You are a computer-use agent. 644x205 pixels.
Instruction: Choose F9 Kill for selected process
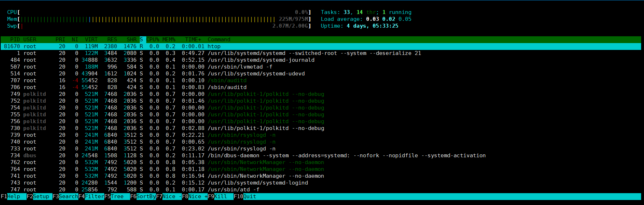(x=221, y=196)
